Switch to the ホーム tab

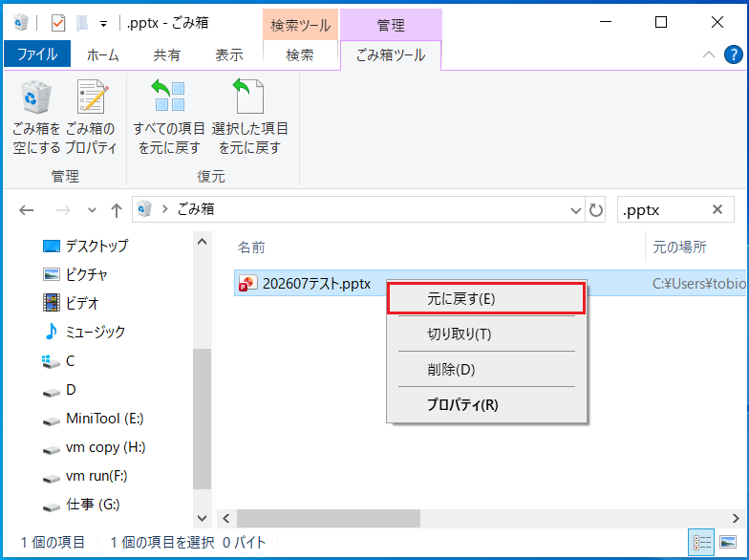tap(103, 55)
